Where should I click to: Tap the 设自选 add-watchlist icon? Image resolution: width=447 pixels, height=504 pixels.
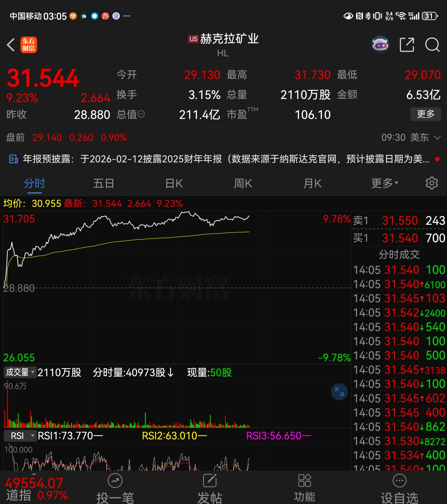click(399, 481)
